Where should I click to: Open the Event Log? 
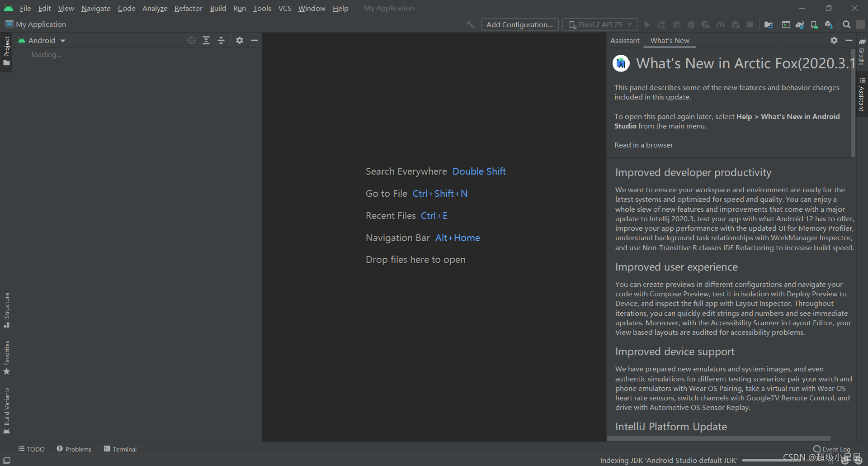[832, 449]
